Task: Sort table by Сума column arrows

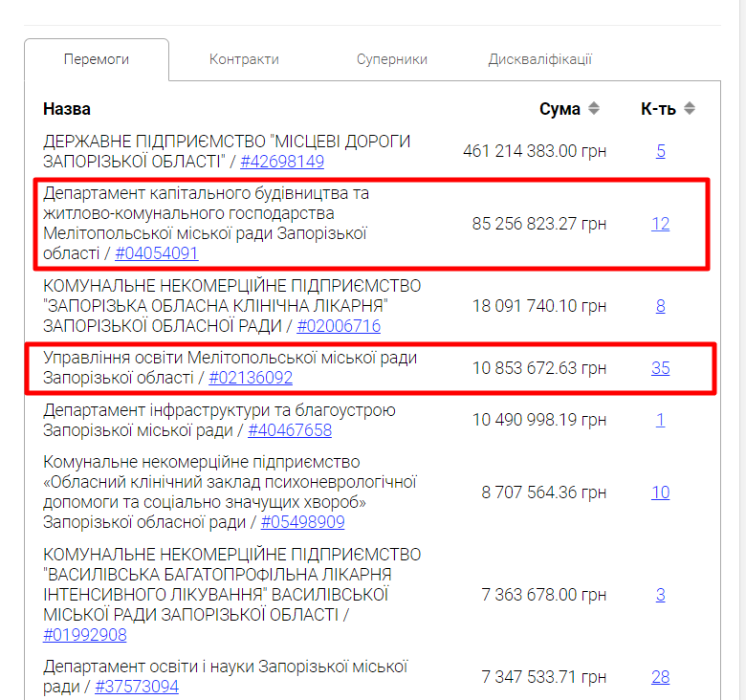Action: point(593,108)
